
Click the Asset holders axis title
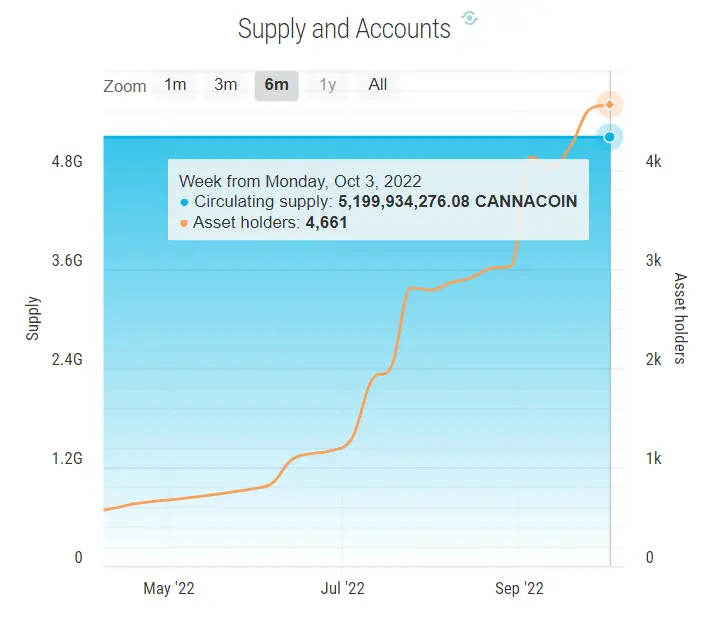pyautogui.click(x=680, y=318)
